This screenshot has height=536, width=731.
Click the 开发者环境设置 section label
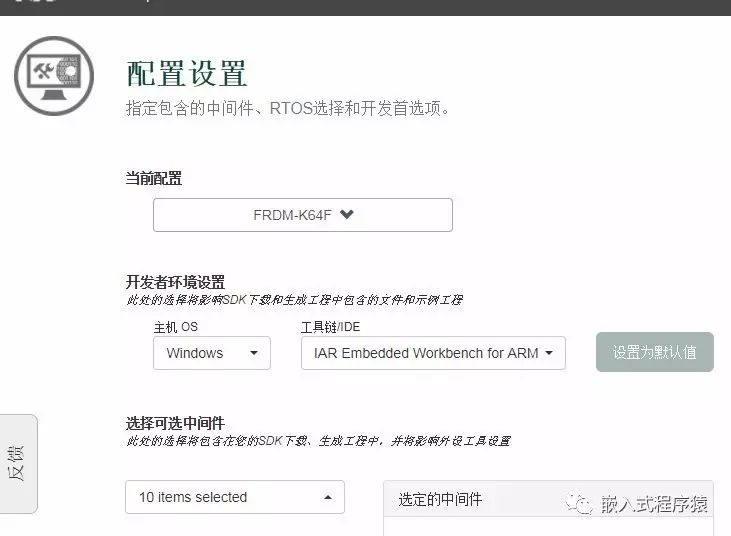point(175,282)
